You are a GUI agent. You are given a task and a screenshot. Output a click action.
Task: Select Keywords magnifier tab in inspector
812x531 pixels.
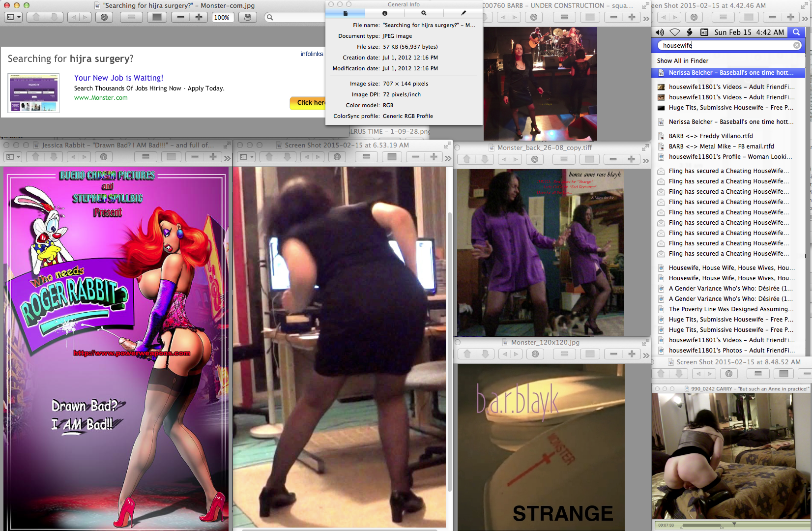pyautogui.click(x=424, y=13)
